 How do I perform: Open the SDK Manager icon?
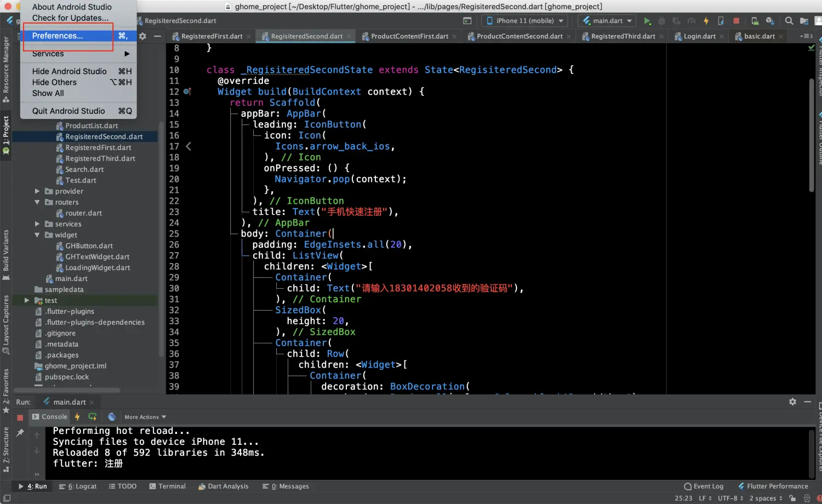(x=770, y=21)
